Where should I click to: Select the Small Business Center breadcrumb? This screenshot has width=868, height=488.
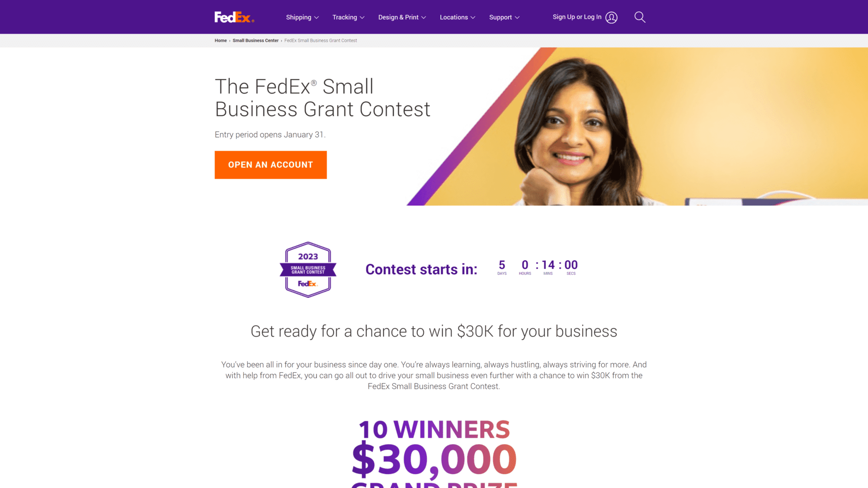tap(255, 41)
